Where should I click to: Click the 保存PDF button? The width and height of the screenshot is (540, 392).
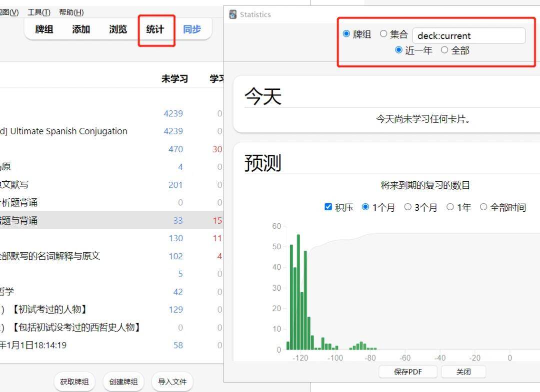pyautogui.click(x=408, y=372)
